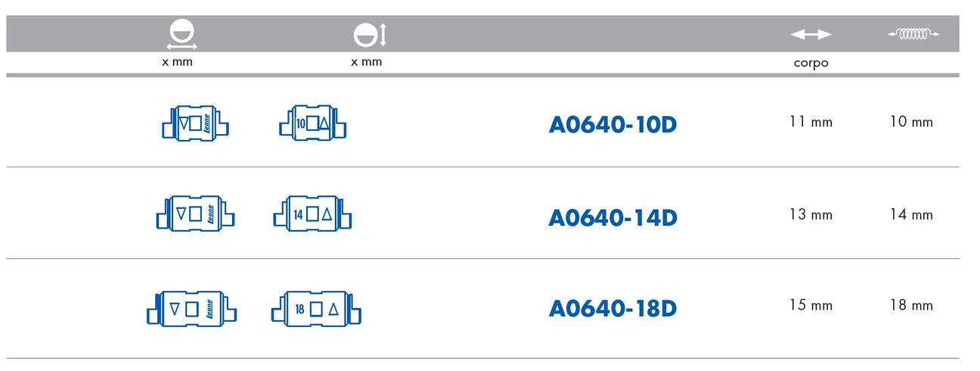Click the 15 mm body value
The height and width of the screenshot is (371, 980).
[811, 306]
